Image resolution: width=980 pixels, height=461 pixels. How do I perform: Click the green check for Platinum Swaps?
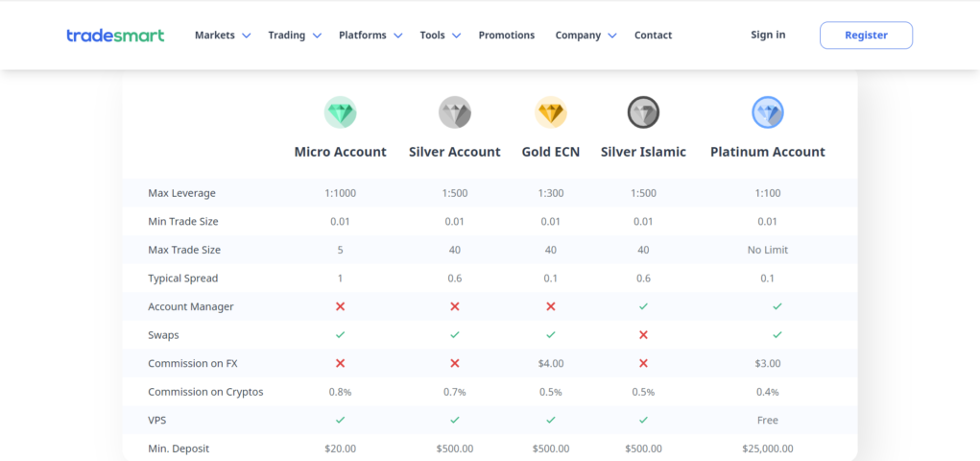tap(777, 334)
